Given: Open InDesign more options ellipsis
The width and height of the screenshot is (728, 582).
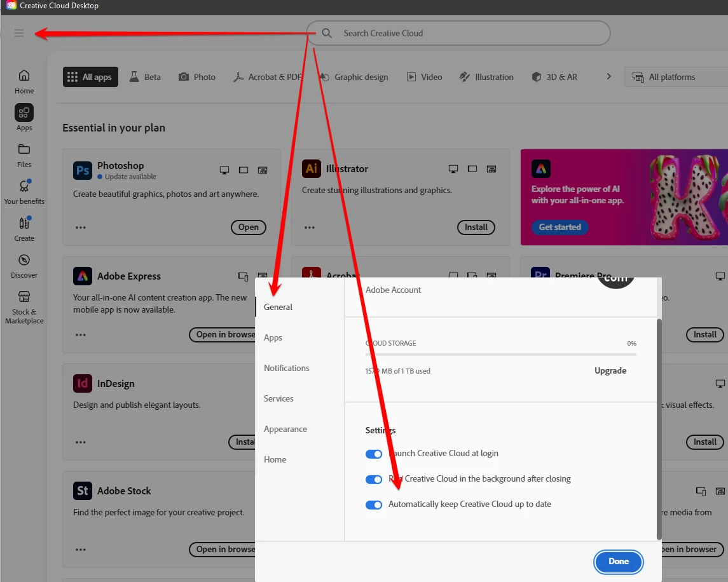Looking at the screenshot, I should click(x=81, y=442).
